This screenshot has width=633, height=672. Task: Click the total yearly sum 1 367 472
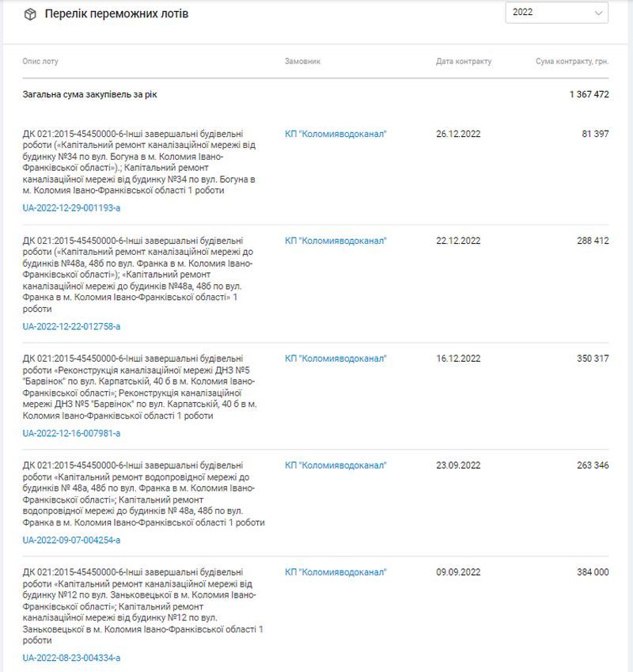pos(589,95)
